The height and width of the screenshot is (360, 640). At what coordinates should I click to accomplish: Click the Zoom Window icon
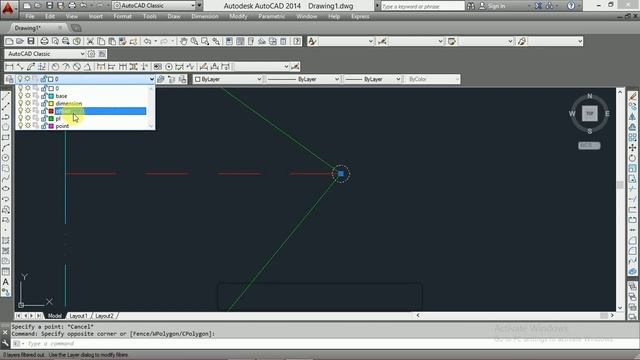click(x=205, y=41)
